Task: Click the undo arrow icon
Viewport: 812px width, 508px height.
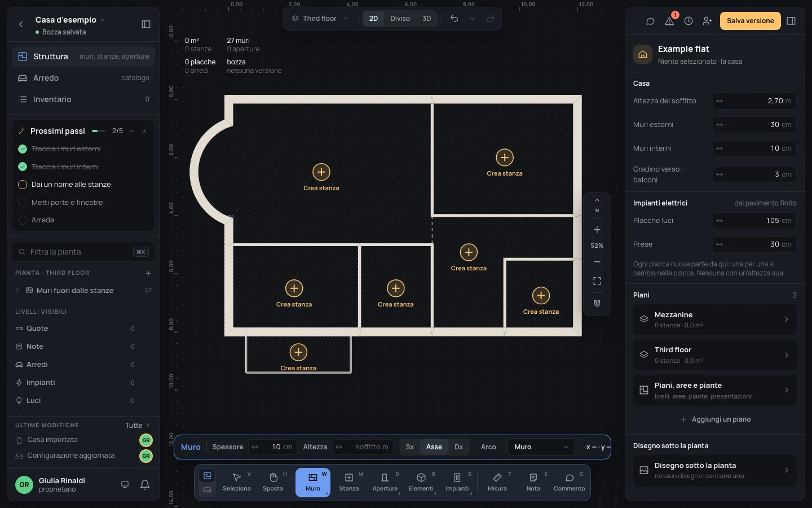Action: (454, 19)
